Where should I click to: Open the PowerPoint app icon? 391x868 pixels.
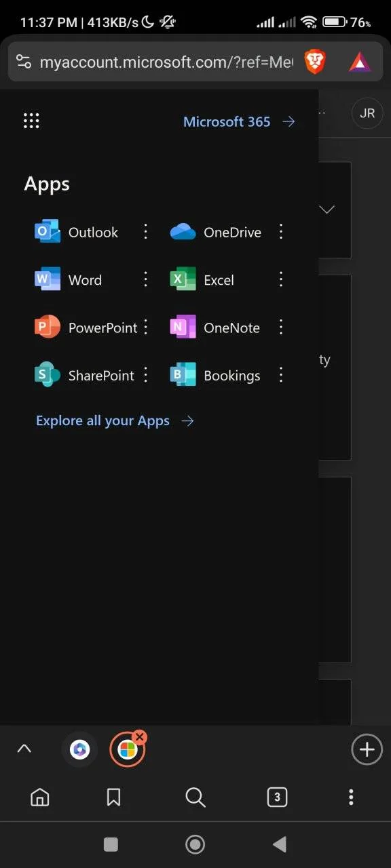click(x=48, y=328)
